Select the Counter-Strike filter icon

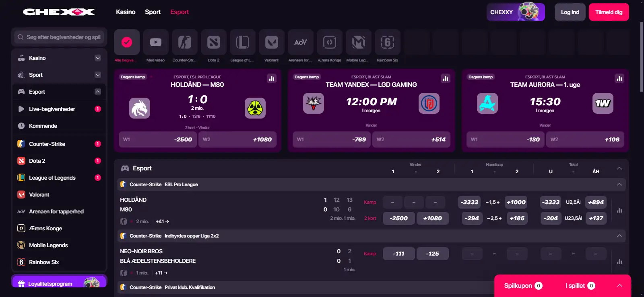point(184,42)
